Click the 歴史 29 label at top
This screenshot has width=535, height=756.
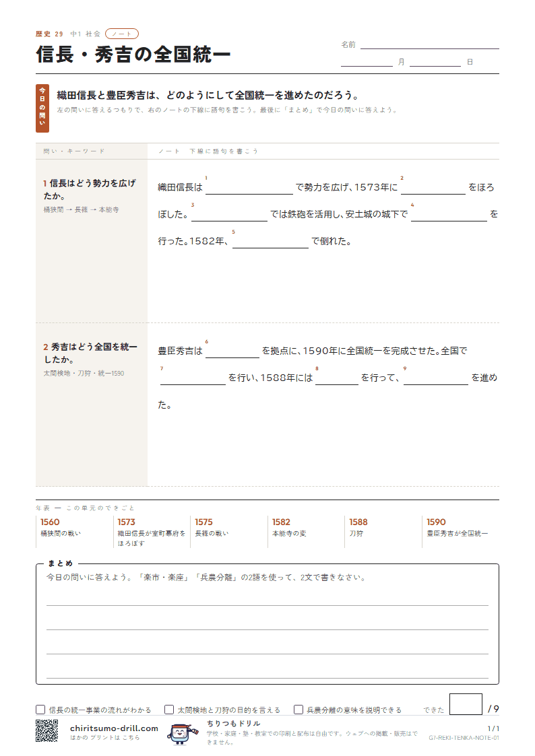point(49,34)
